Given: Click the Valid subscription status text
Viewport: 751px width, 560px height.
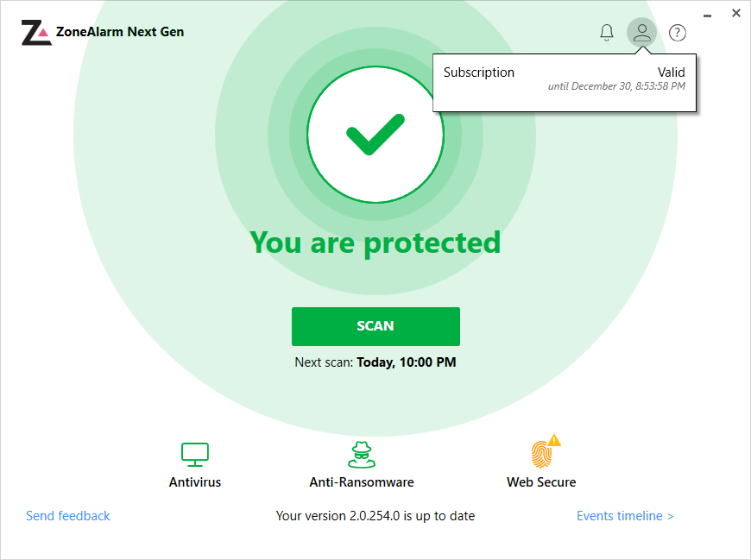Looking at the screenshot, I should click(671, 72).
